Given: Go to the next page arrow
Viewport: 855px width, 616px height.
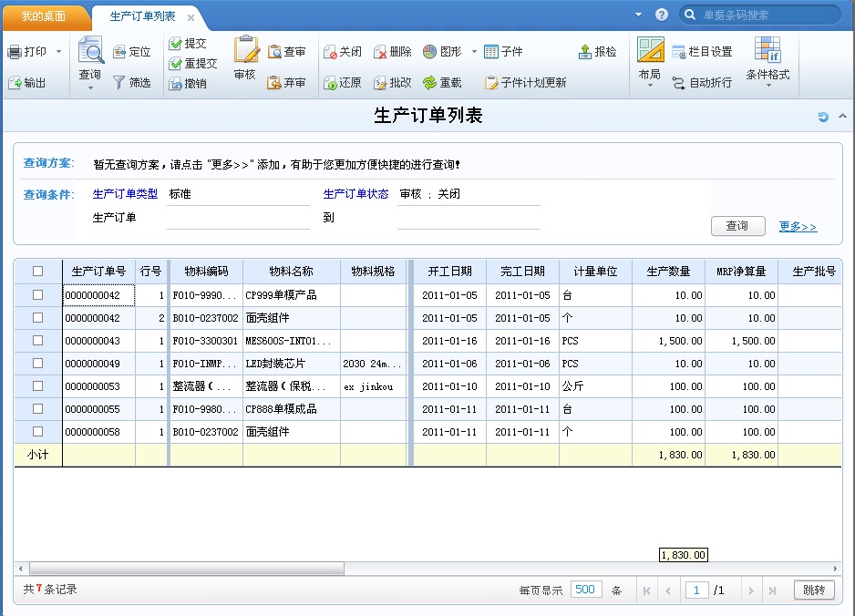Looking at the screenshot, I should pyautogui.click(x=751, y=590).
